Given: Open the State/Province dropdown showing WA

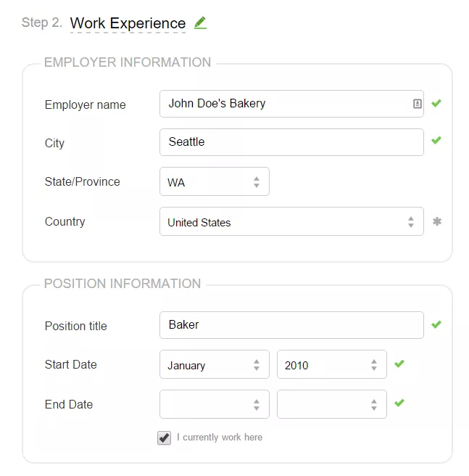Looking at the screenshot, I should point(215,181).
